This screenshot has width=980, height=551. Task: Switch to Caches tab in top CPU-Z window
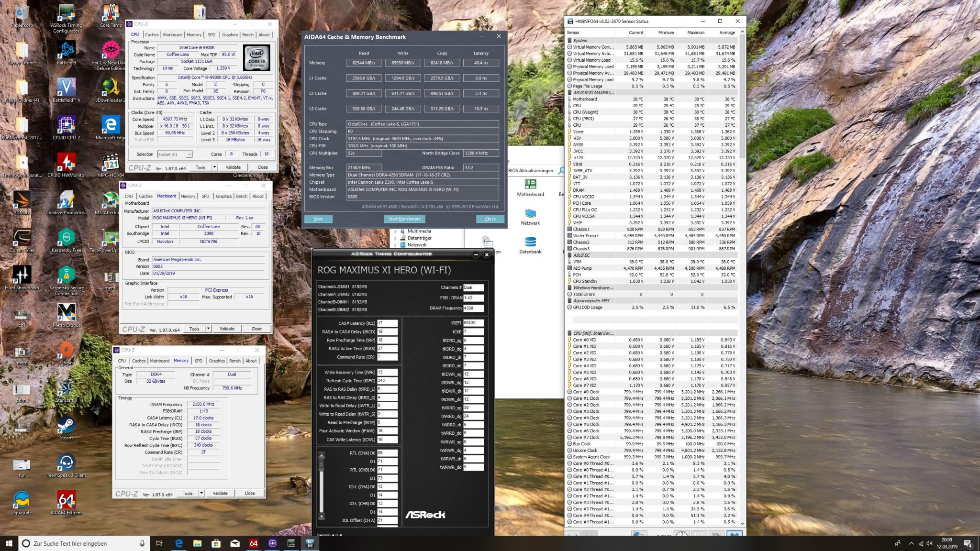(x=152, y=35)
